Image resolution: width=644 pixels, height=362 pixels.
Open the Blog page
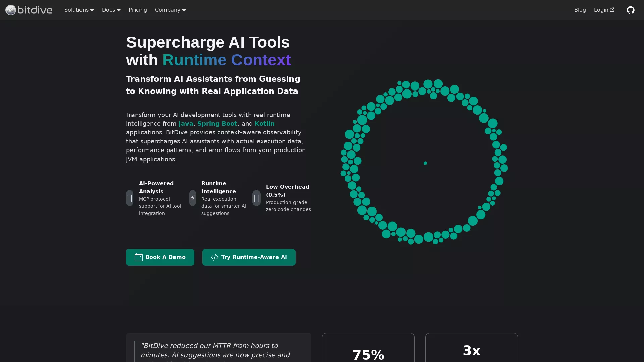(580, 10)
